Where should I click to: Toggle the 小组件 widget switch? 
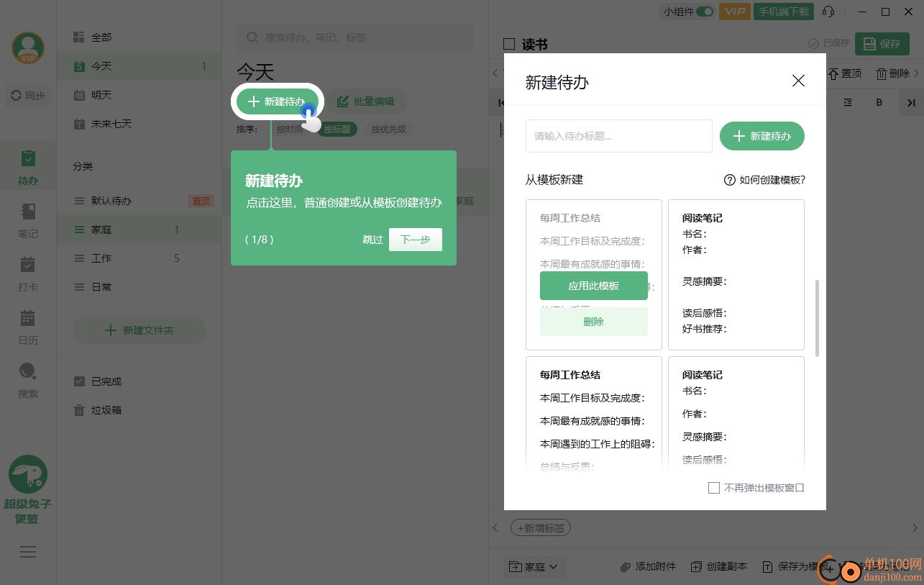coord(705,12)
